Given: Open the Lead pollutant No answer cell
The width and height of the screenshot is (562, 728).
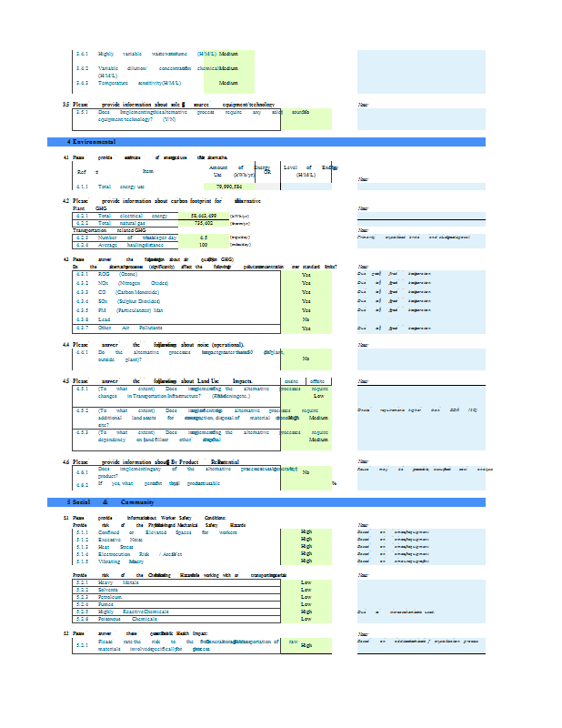Looking at the screenshot, I should pyautogui.click(x=306, y=319).
